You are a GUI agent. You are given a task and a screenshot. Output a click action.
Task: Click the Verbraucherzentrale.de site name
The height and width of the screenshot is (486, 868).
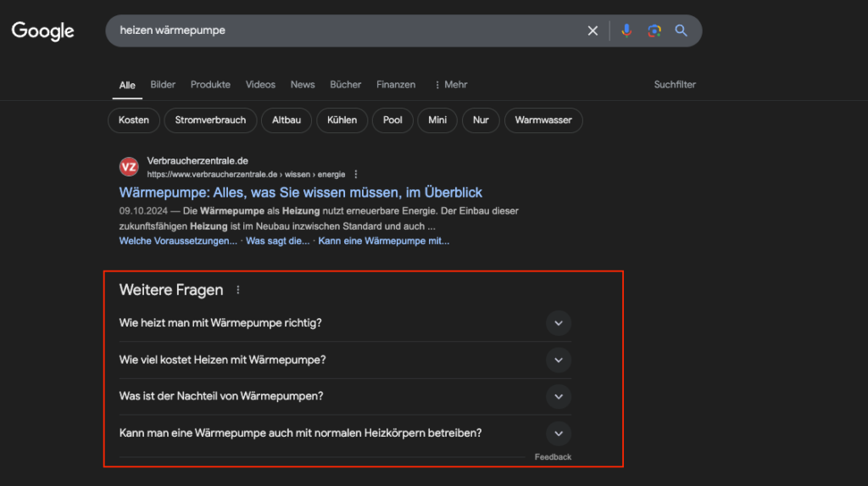(198, 160)
